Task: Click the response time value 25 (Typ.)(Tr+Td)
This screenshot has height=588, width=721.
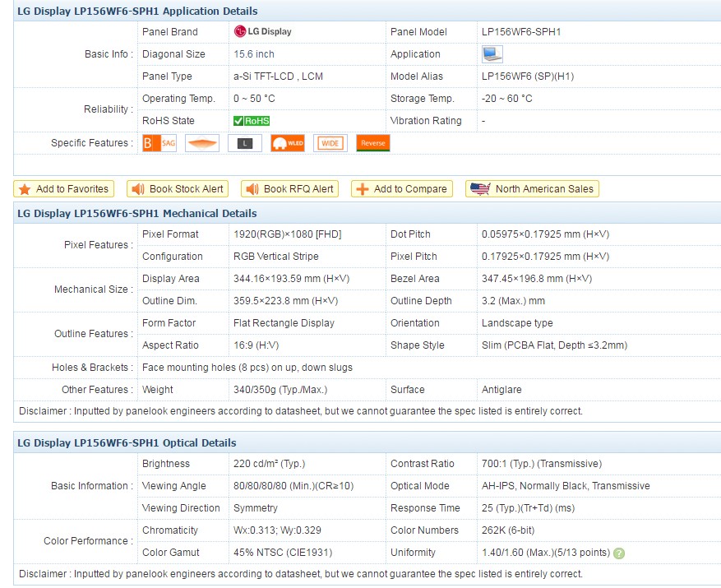Action: pos(529,508)
